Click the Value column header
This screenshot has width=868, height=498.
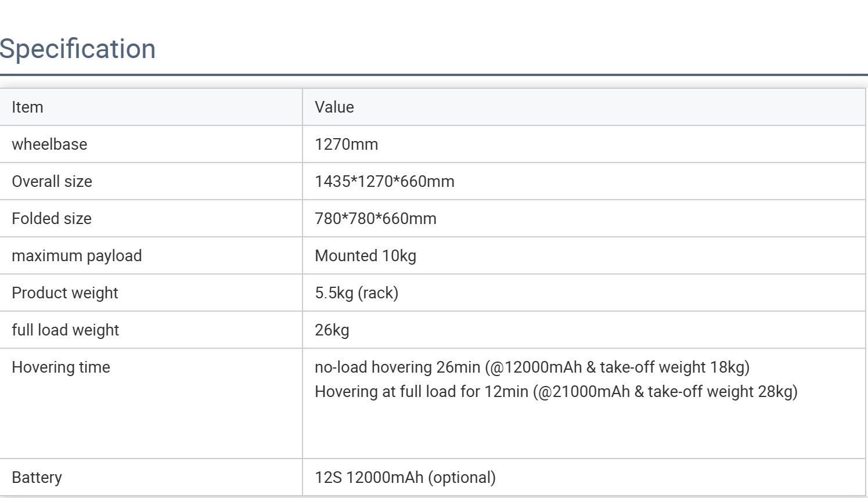pyautogui.click(x=334, y=107)
